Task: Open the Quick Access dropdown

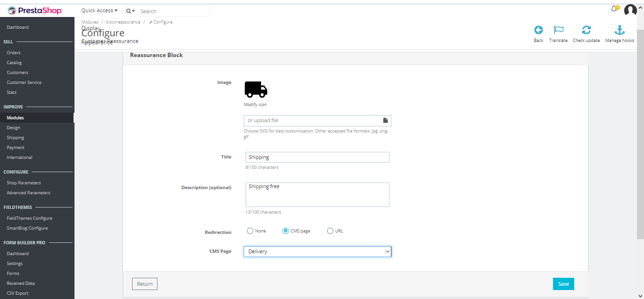Action: pos(99,10)
